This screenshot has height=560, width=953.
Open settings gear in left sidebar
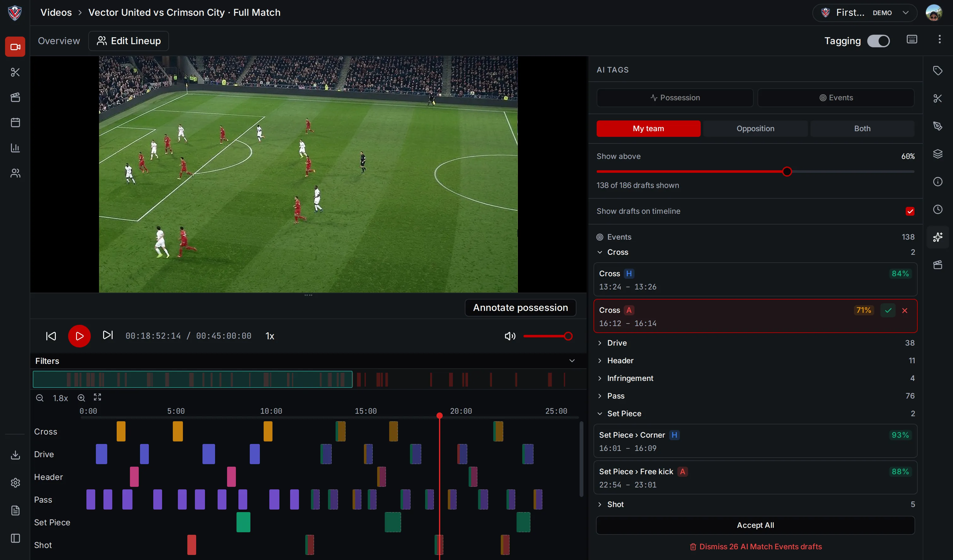click(x=15, y=483)
